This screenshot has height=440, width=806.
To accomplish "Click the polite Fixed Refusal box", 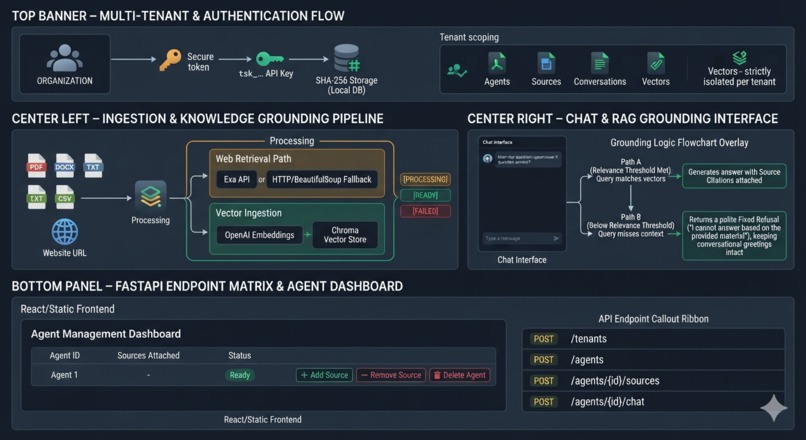I will click(x=734, y=235).
